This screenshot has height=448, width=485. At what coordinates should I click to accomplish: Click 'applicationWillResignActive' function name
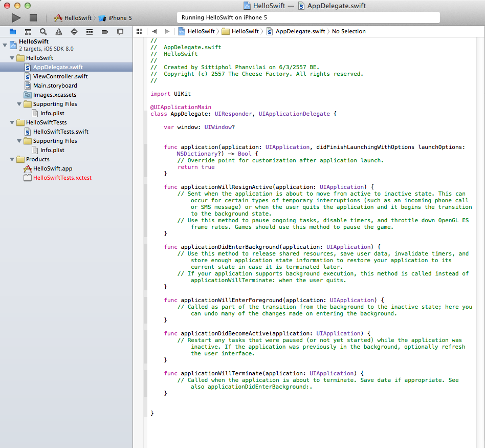(227, 187)
